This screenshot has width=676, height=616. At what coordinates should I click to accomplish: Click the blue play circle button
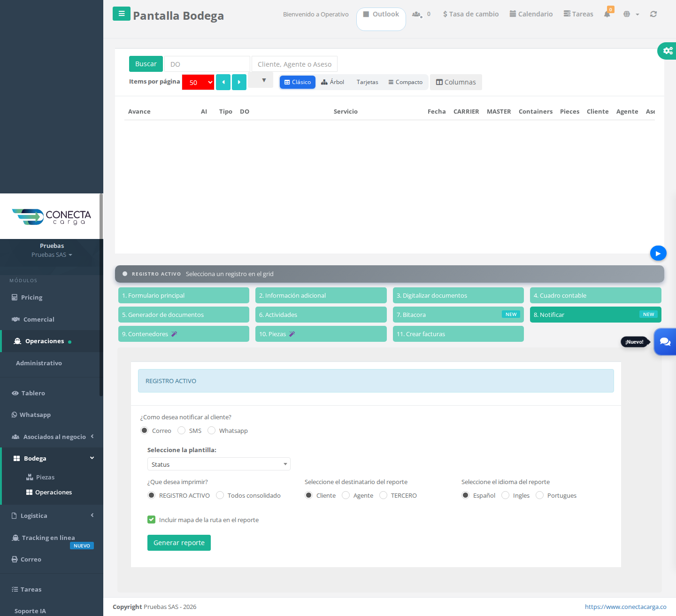[x=658, y=253]
